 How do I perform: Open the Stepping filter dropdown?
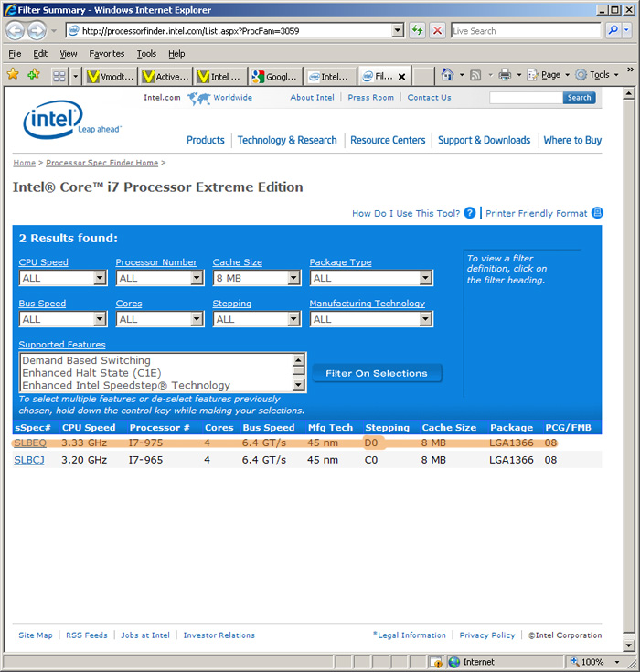[257, 319]
